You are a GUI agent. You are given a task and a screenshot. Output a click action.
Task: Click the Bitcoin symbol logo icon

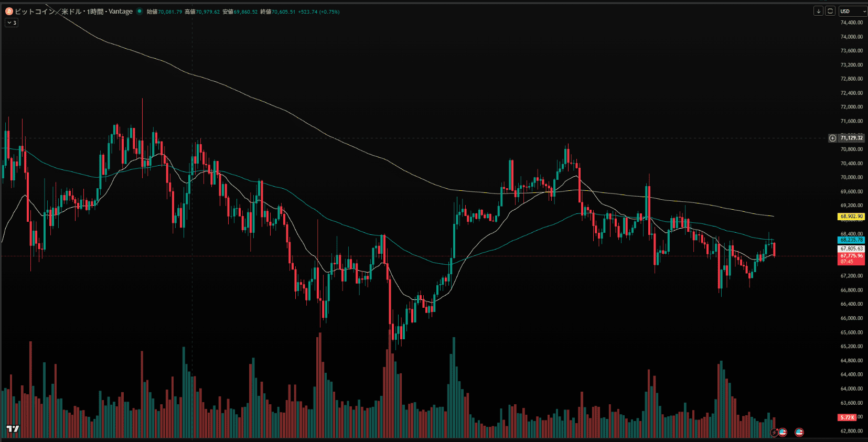tap(9, 11)
